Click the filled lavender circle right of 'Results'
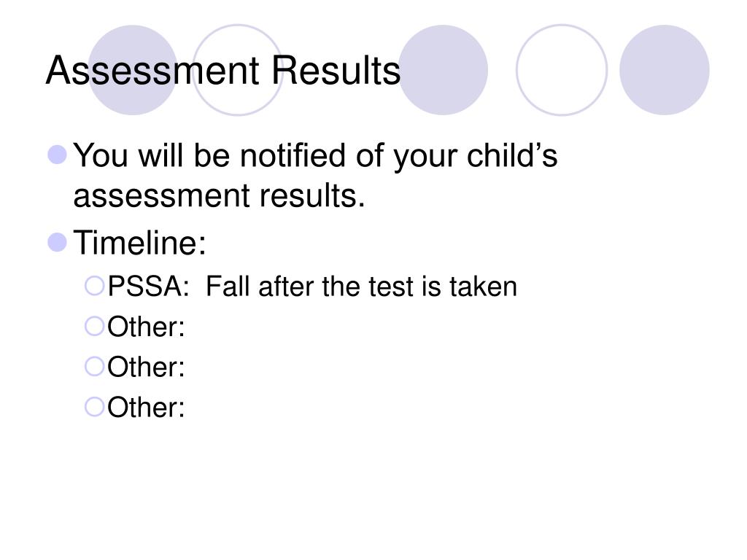The height and width of the screenshot is (560, 747). coord(443,70)
